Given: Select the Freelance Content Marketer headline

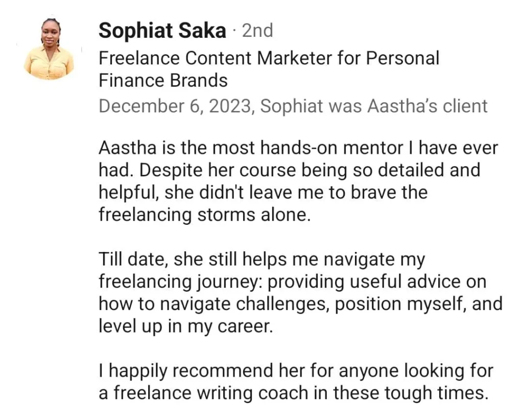Looking at the screenshot, I should tap(268, 58).
